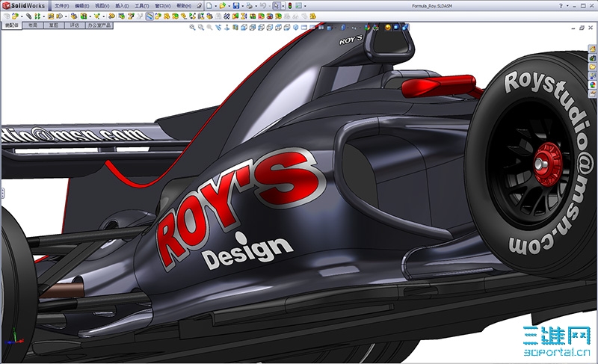
Task: Click the Formula_Roy.SLDASM title text
Action: [432, 6]
